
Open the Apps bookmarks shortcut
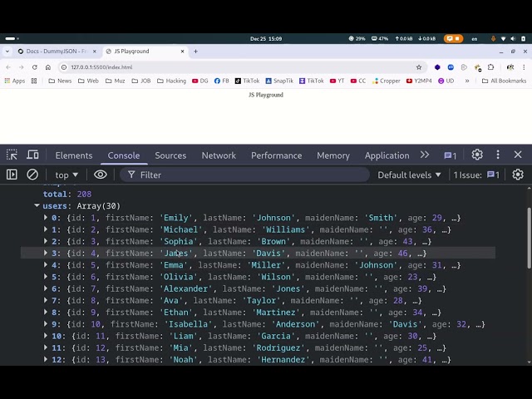(15, 81)
